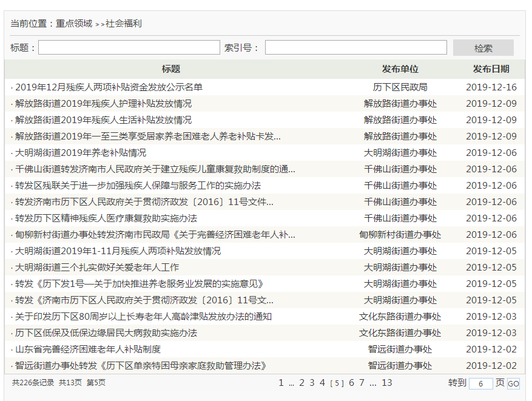
Task: Open 解放路街道2019年残疾人生活补贴发放情况
Action: click(x=103, y=120)
